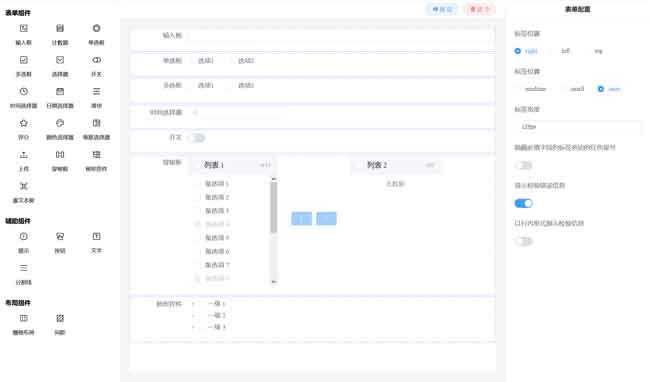
Task: Select the divider line component icon
Action: coord(24,268)
